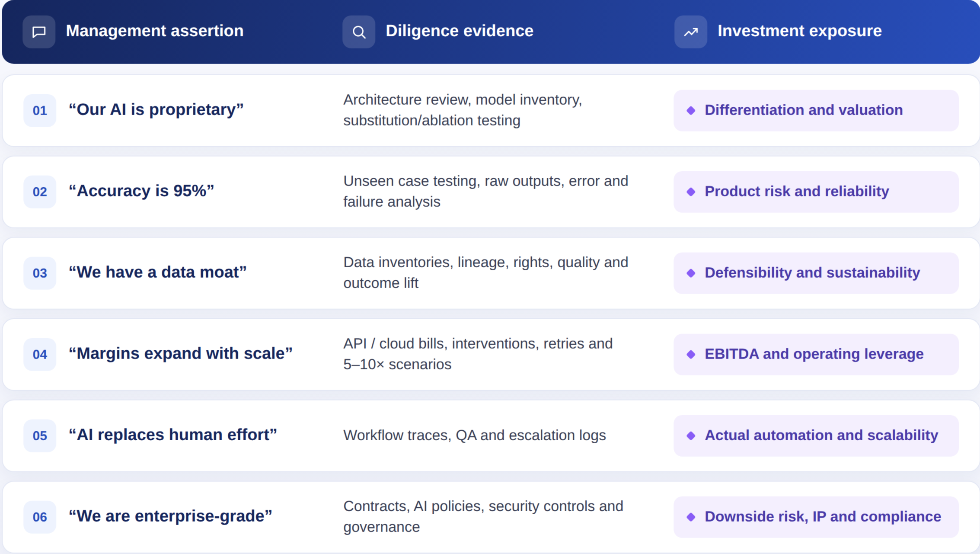Click the diamond bullet in Actual automation and scalability
Image resolution: width=980 pixels, height=554 pixels.
[x=691, y=436]
